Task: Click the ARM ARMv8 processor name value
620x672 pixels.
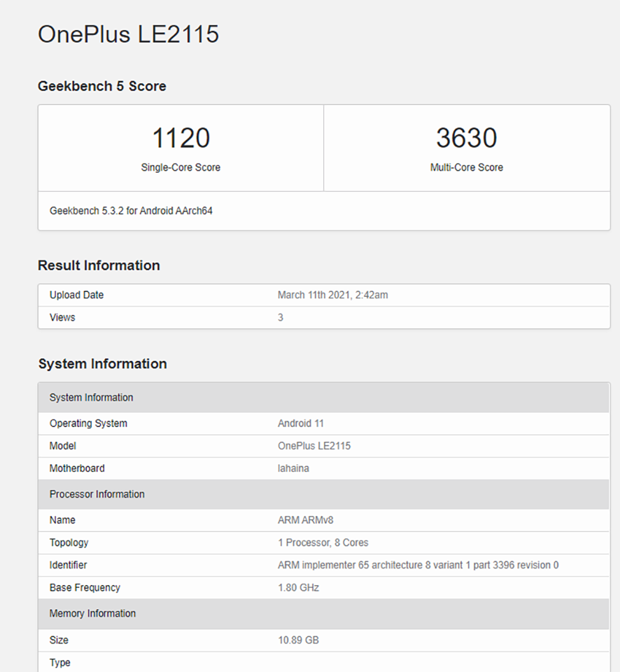Action: tap(306, 520)
